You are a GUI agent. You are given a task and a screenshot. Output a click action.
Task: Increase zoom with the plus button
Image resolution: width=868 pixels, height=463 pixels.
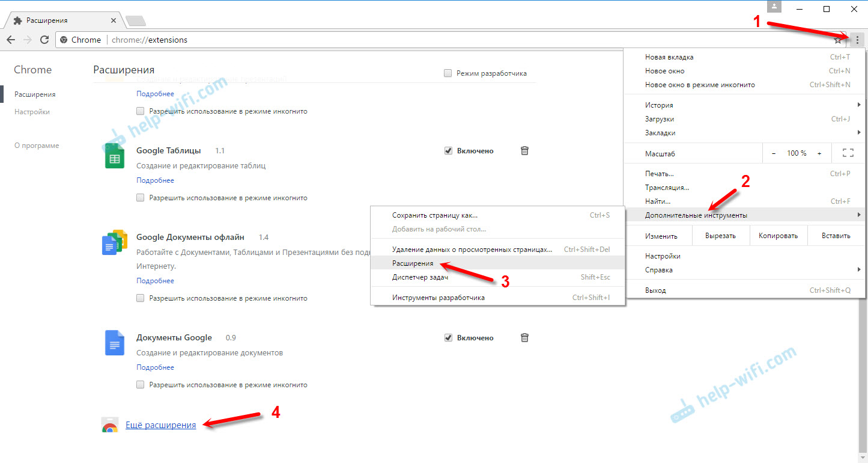819,153
